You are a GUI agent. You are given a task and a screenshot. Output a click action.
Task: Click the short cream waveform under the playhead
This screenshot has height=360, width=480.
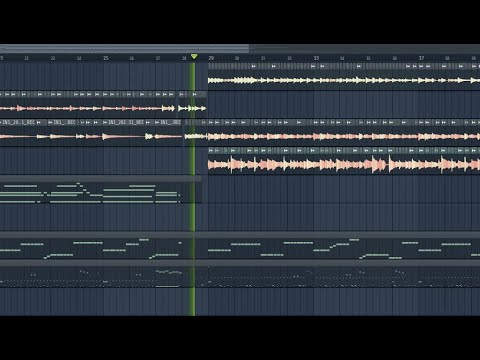[192, 108]
